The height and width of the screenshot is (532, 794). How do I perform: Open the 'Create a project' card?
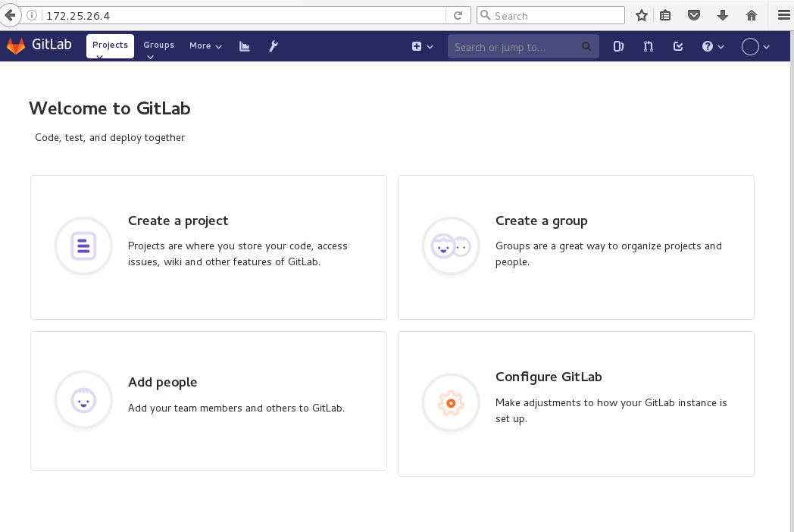[x=208, y=247]
